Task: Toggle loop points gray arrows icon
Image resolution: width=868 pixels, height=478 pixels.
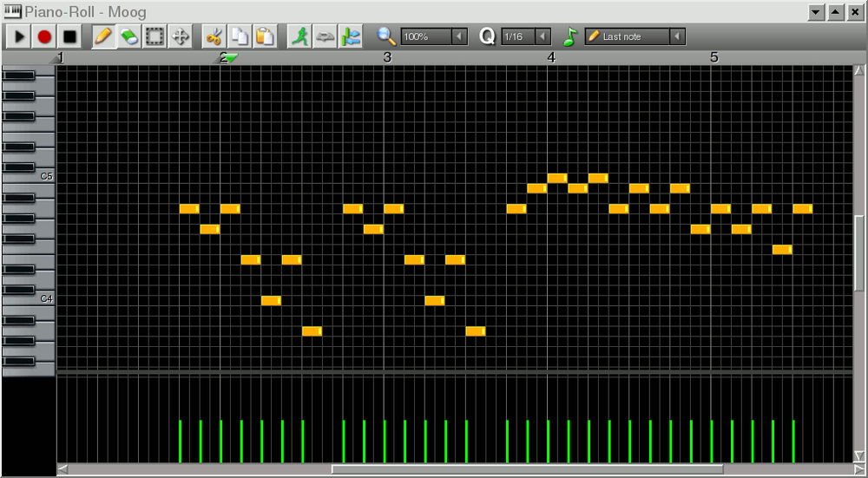Action: click(x=325, y=37)
